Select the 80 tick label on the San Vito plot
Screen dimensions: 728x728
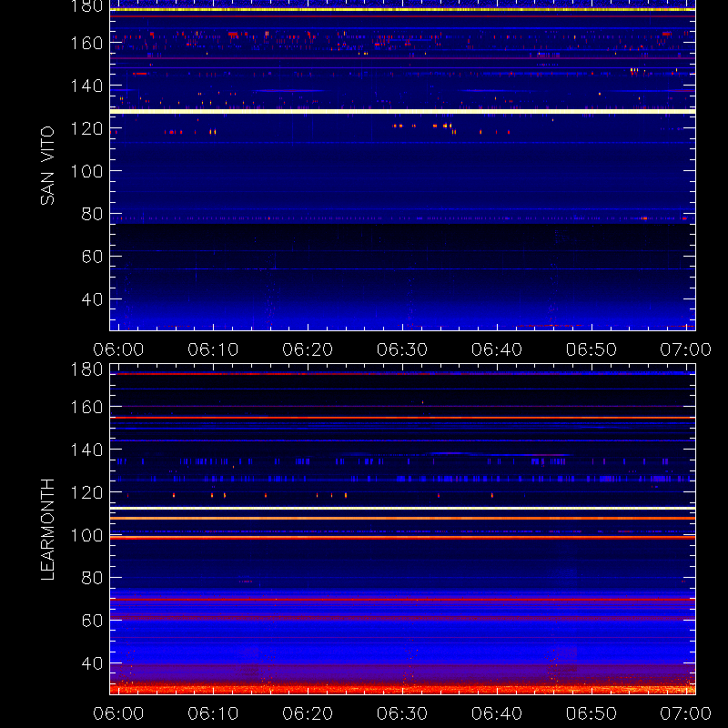click(x=92, y=214)
